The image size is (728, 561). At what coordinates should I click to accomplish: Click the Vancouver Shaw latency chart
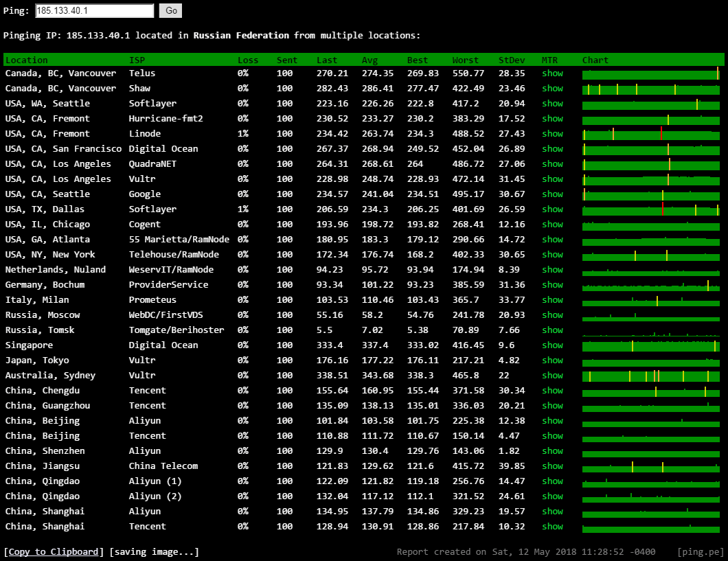coord(650,89)
